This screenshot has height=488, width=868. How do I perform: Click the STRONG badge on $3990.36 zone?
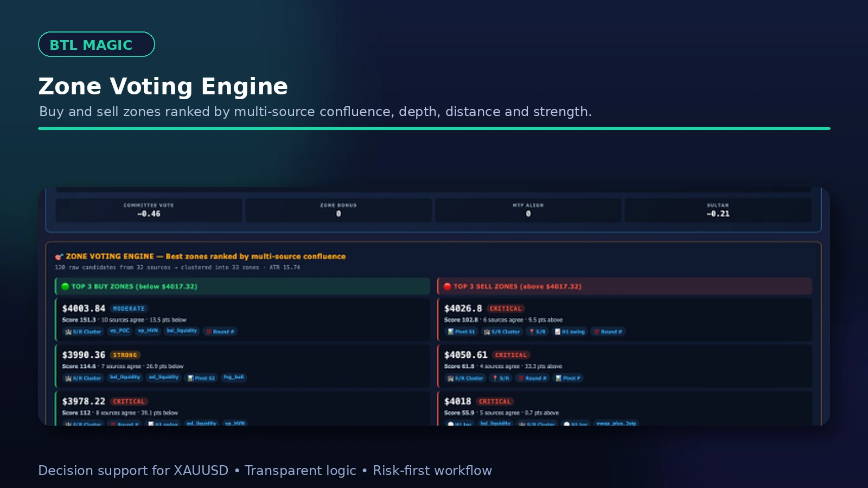click(125, 355)
